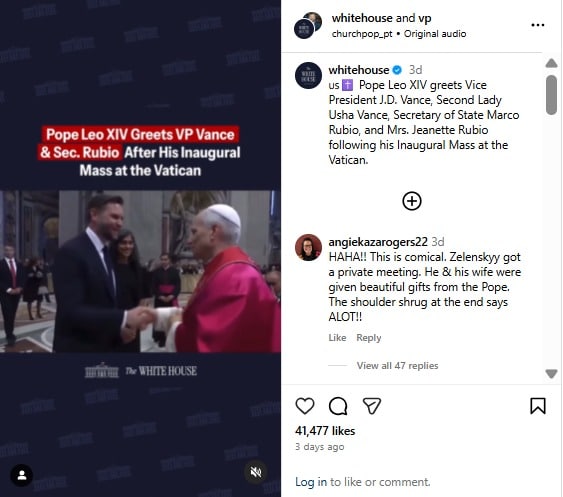Screen dimensions: 563x497
Task: Reply to angiekazarogers22's comment
Action: tap(368, 338)
